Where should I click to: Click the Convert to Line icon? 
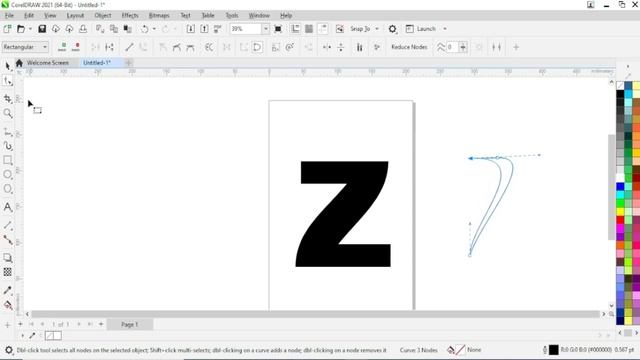click(129, 47)
